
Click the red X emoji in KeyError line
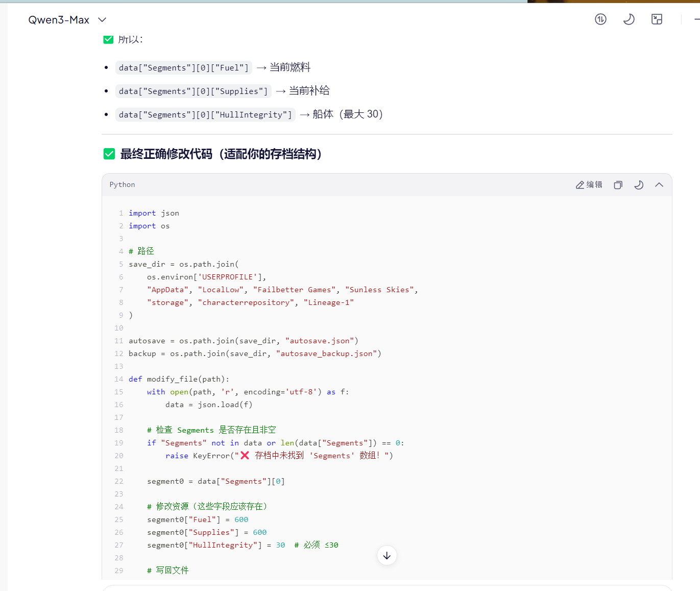click(x=245, y=456)
